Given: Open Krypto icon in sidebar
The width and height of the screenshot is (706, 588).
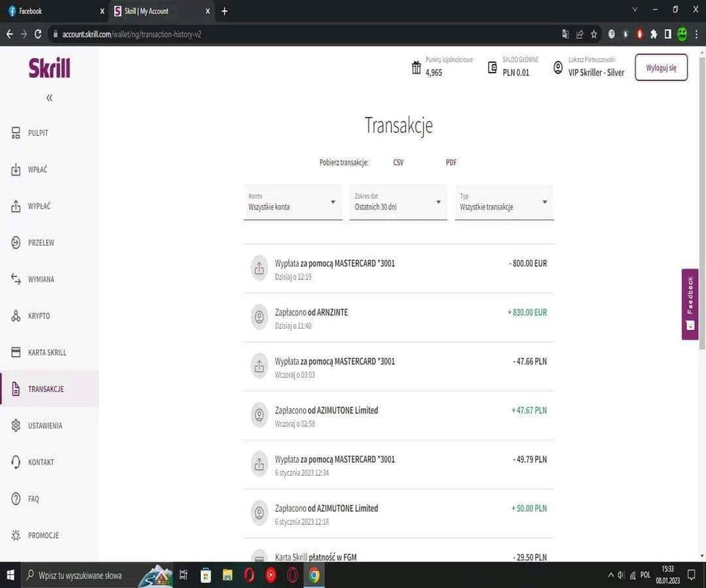Looking at the screenshot, I should 15,316.
